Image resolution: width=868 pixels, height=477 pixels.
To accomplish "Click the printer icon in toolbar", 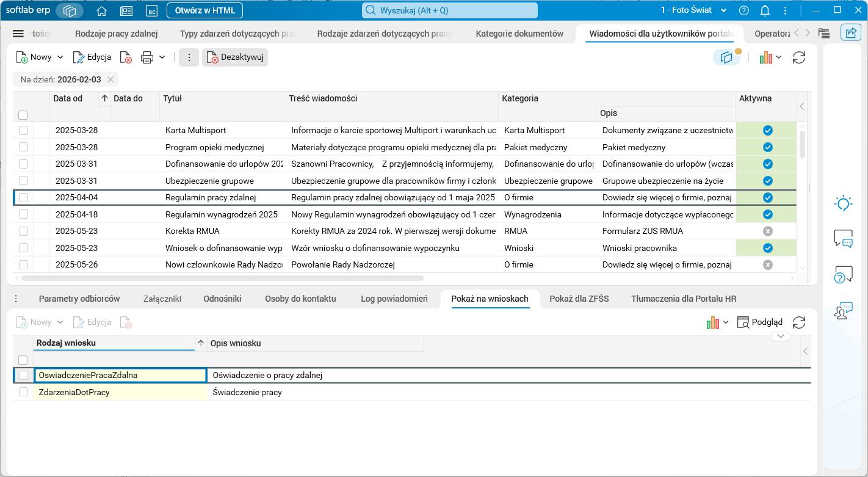I will coord(147,57).
